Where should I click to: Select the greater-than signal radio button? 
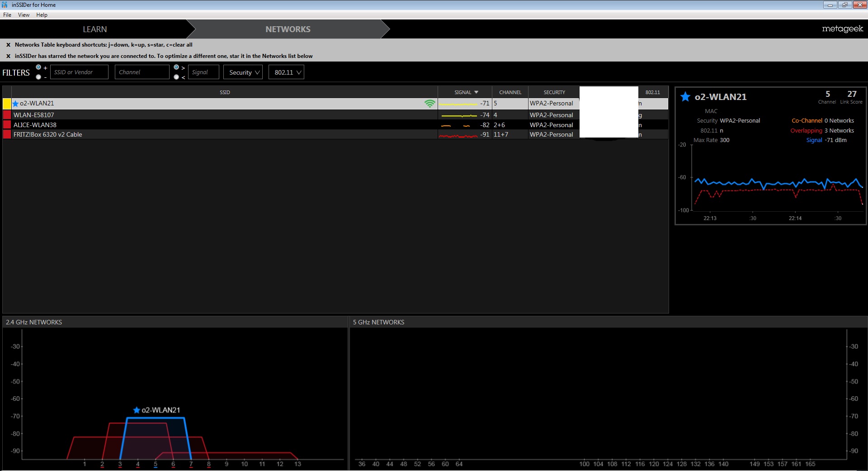[x=176, y=67]
